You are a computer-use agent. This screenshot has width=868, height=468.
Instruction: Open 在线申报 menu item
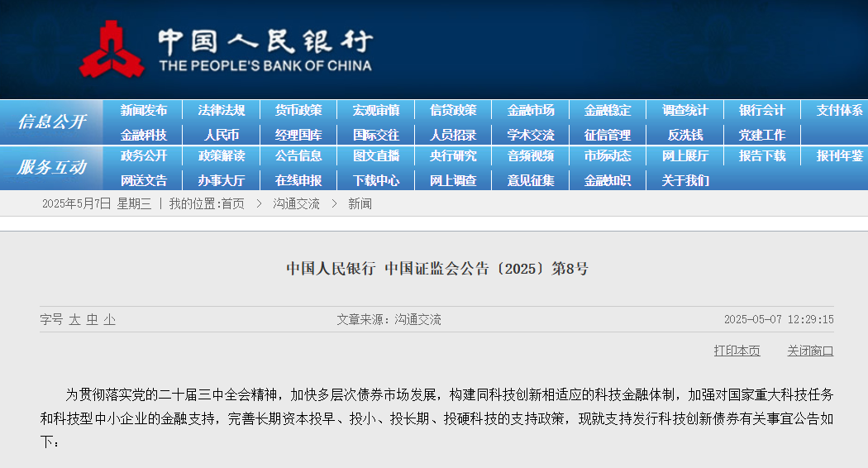click(298, 180)
